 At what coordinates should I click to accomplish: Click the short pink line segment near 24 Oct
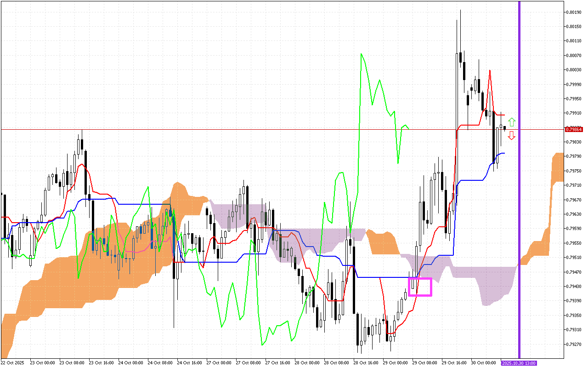[x=147, y=248]
